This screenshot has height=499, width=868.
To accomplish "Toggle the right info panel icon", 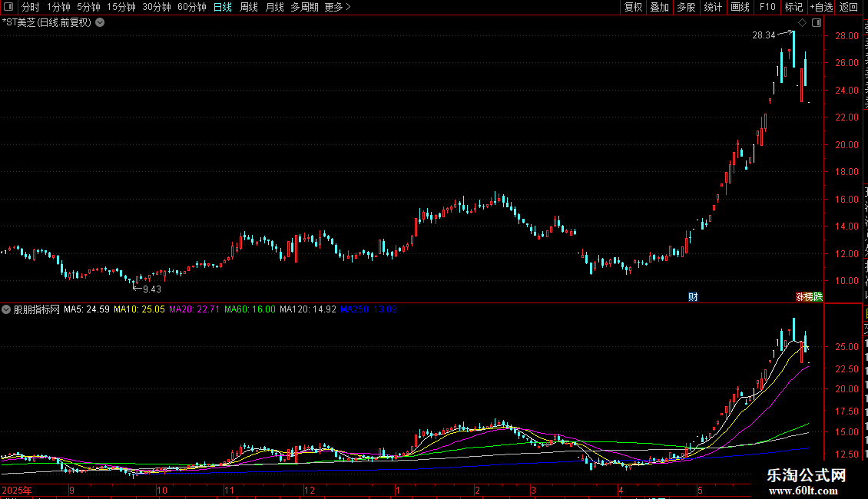I will (x=817, y=22).
